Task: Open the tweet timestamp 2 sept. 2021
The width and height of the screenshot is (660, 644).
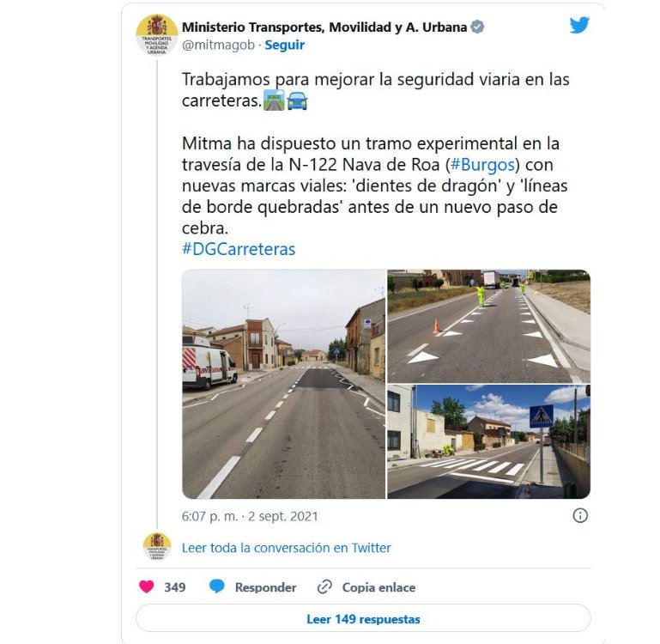Action: tap(250, 516)
